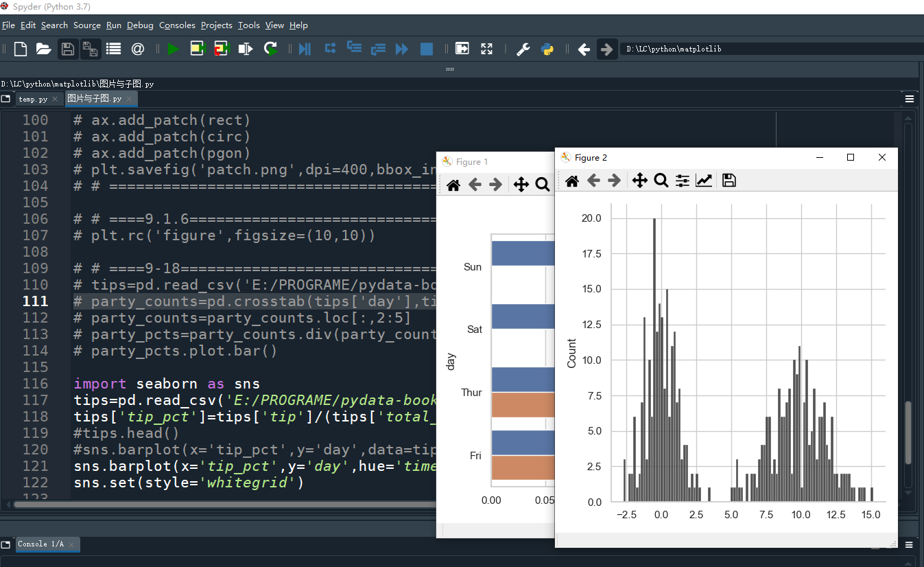This screenshot has width=924, height=567.
Task: Step over the current debug line
Action: [x=330, y=49]
